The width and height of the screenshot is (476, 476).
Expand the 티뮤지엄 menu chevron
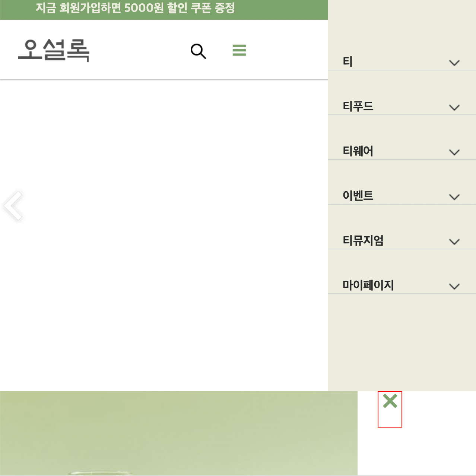point(454,242)
